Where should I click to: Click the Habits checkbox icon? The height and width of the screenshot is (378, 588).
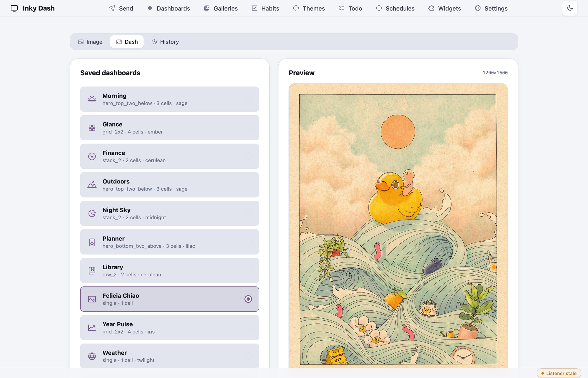tap(255, 8)
